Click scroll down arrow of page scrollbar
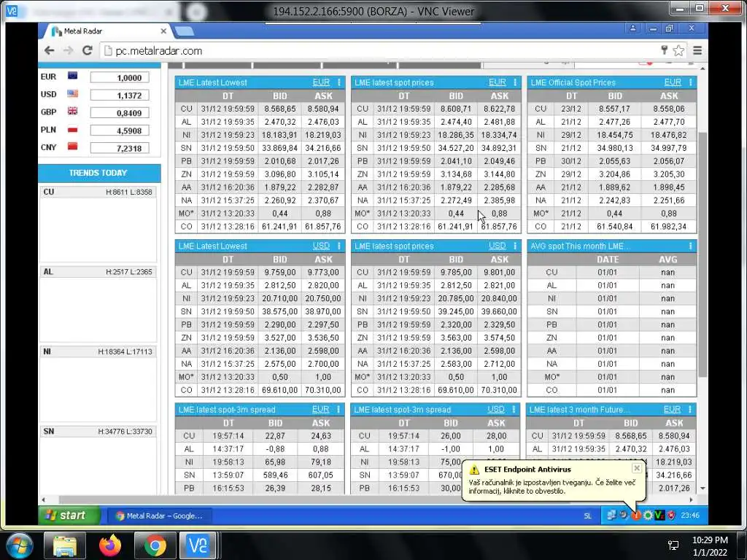The height and width of the screenshot is (560, 747). click(703, 489)
